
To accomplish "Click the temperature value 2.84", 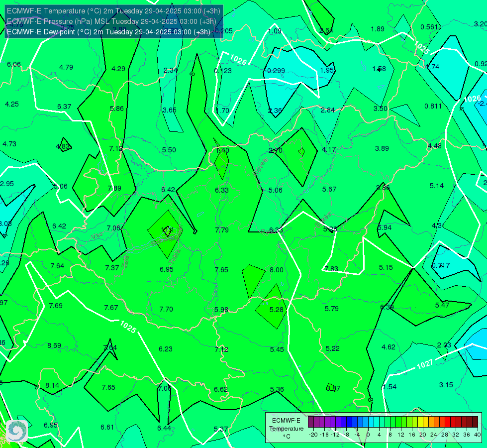I will (x=328, y=110).
